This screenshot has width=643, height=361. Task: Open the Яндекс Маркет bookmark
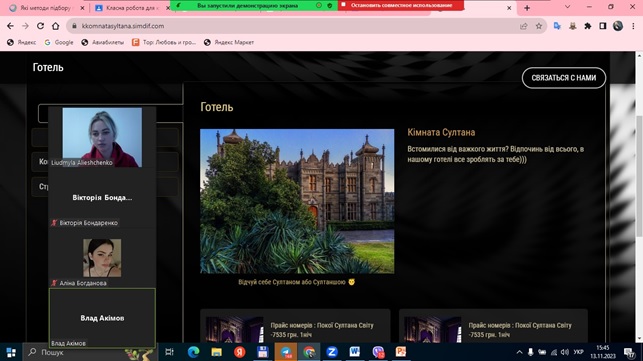click(229, 42)
